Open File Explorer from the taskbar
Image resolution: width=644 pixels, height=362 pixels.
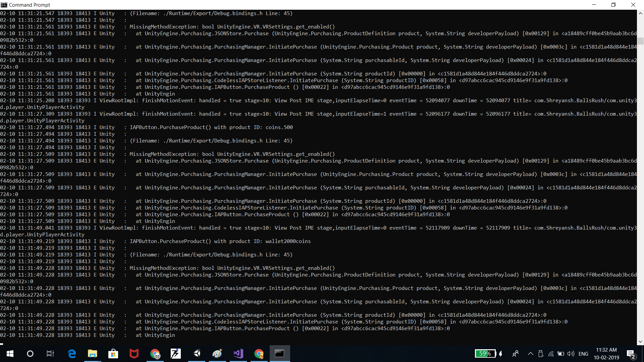pyautogui.click(x=92, y=354)
